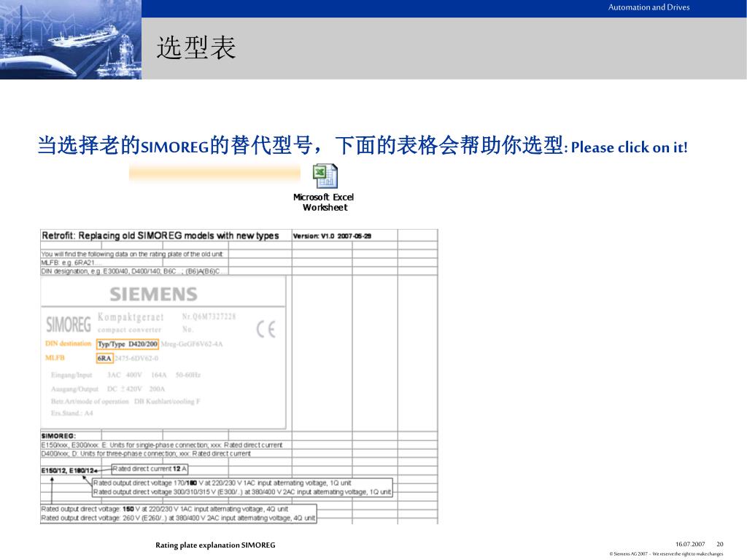
Task: Click the slide number '20'
Action: (720, 544)
